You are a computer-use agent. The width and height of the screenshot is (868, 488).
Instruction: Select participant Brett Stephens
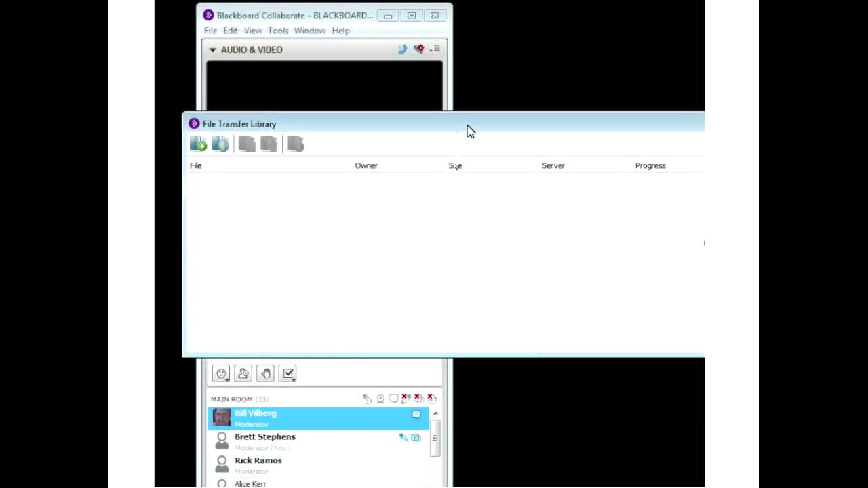click(x=318, y=442)
